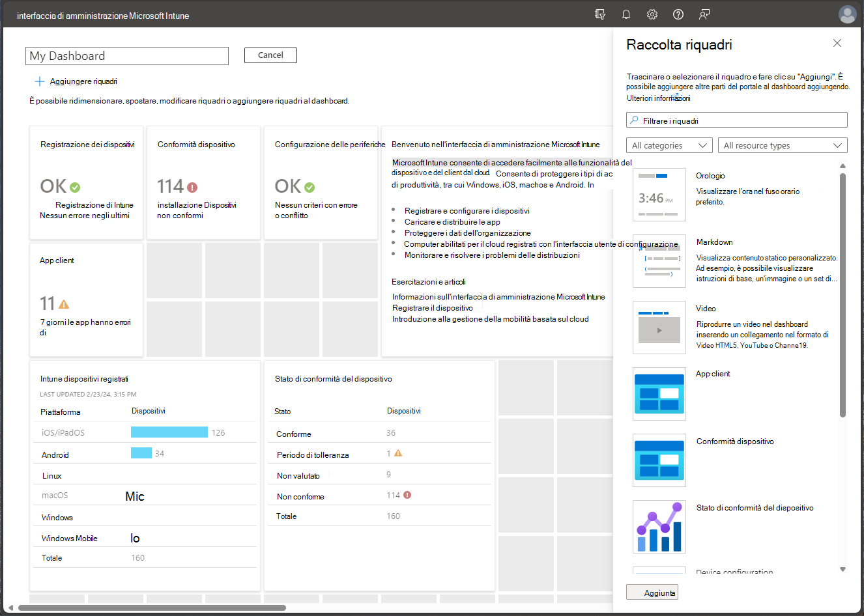Click the gallery scroll up arrow
864x616 pixels.
click(842, 165)
